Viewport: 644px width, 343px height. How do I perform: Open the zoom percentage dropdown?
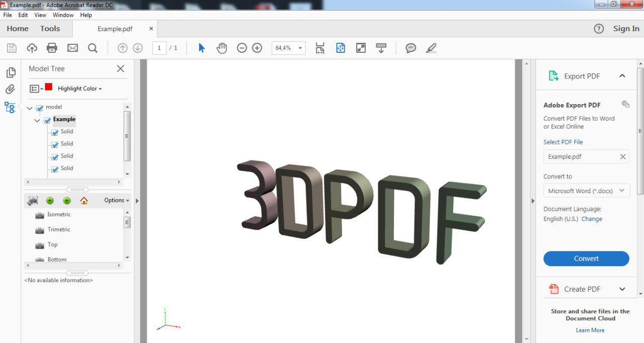pyautogui.click(x=300, y=48)
